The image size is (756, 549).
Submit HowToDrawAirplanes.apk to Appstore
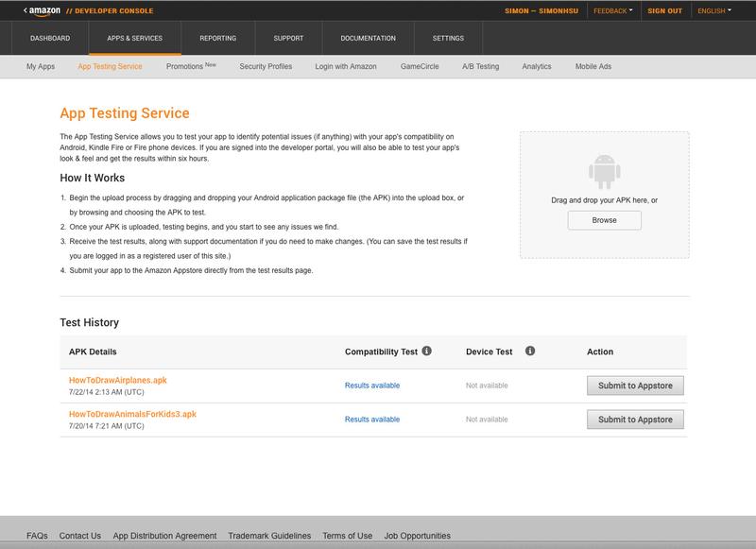click(x=635, y=386)
